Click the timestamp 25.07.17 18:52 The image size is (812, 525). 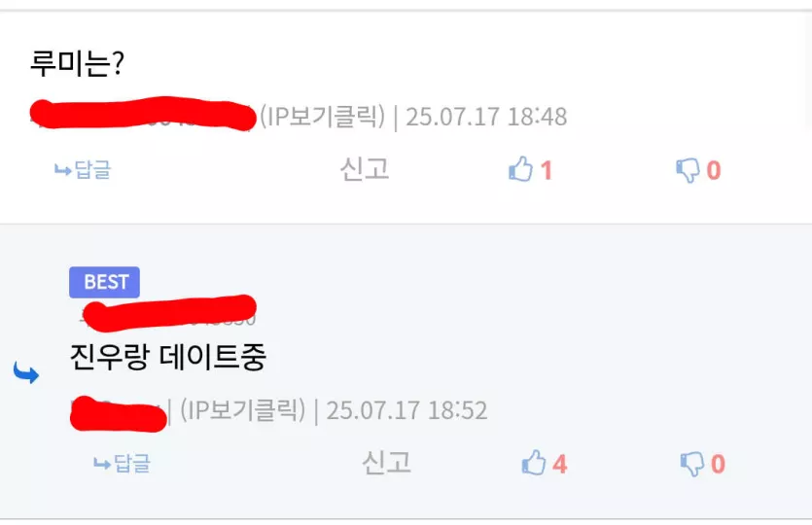click(x=406, y=410)
